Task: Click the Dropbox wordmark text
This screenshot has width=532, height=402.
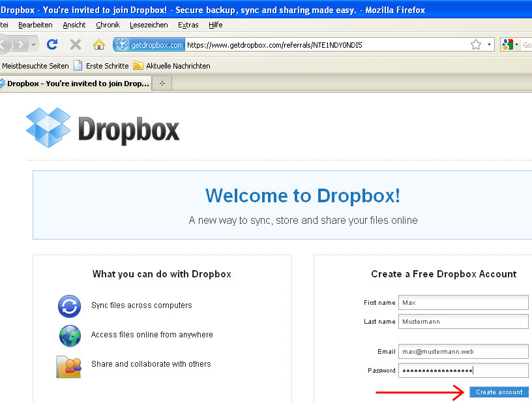Action: tap(129, 131)
